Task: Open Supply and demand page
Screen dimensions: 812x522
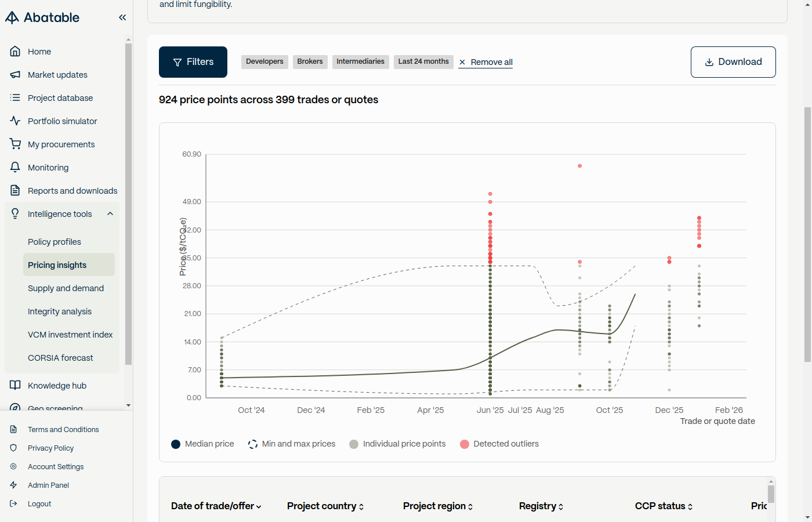Action: point(66,288)
